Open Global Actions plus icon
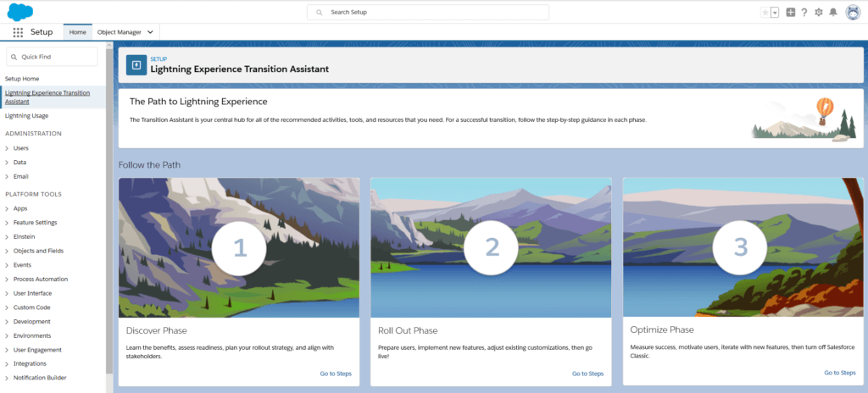 point(791,12)
